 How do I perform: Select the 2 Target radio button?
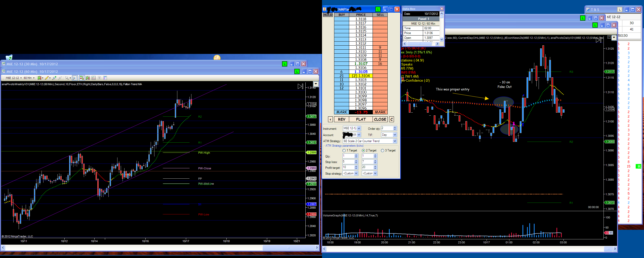pos(363,150)
